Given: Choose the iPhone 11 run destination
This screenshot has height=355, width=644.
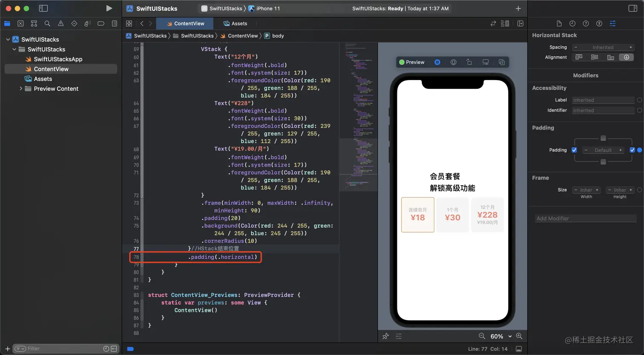Looking at the screenshot, I should (264, 8).
